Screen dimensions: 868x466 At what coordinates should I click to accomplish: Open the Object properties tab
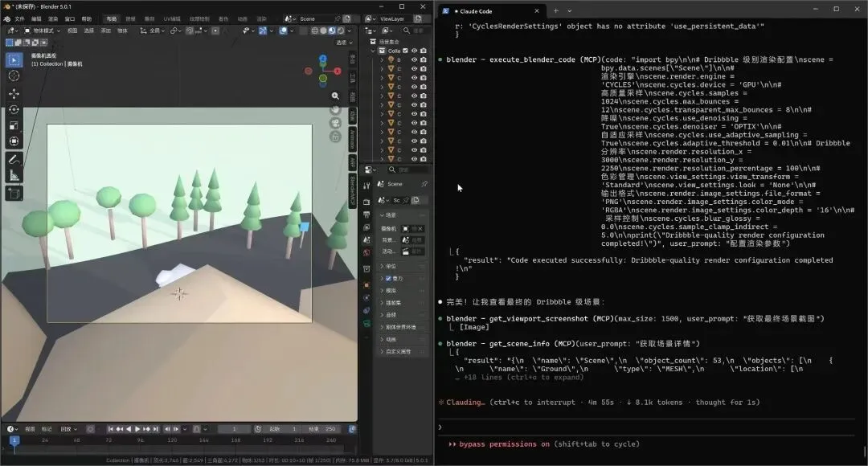pos(366,285)
